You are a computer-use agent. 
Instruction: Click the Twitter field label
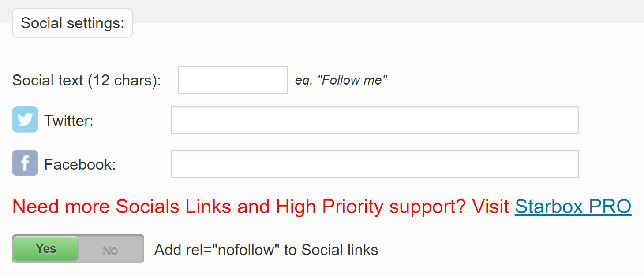click(x=69, y=120)
